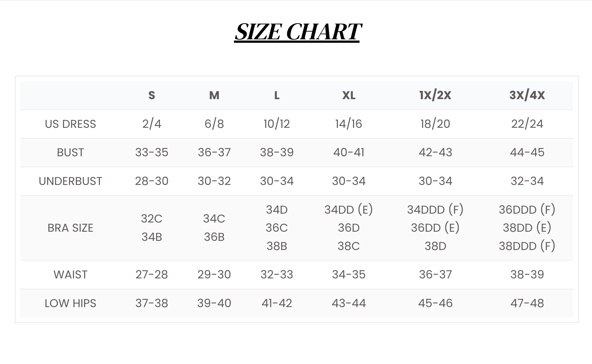The image size is (592, 364).
Task: Click the 32C bra size entry
Action: pos(152,219)
